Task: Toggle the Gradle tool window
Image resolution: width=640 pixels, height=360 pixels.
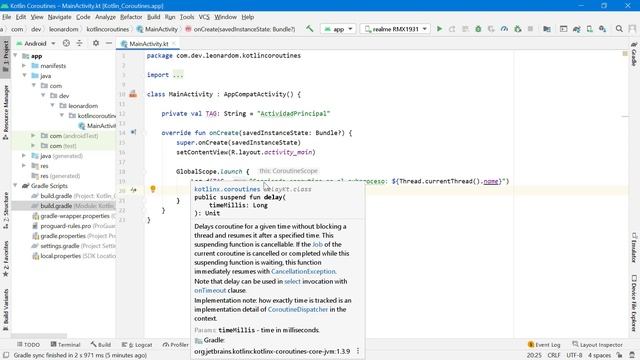Action: coord(634,53)
